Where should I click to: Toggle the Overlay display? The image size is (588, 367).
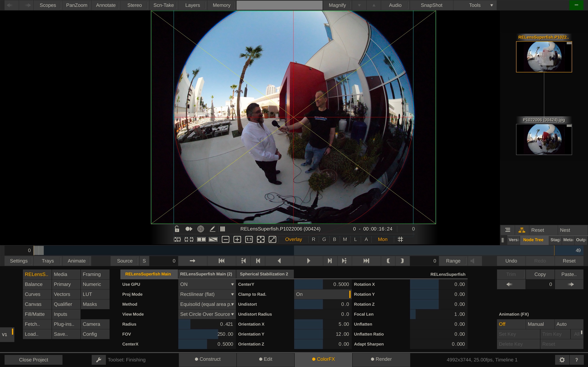coord(293,239)
